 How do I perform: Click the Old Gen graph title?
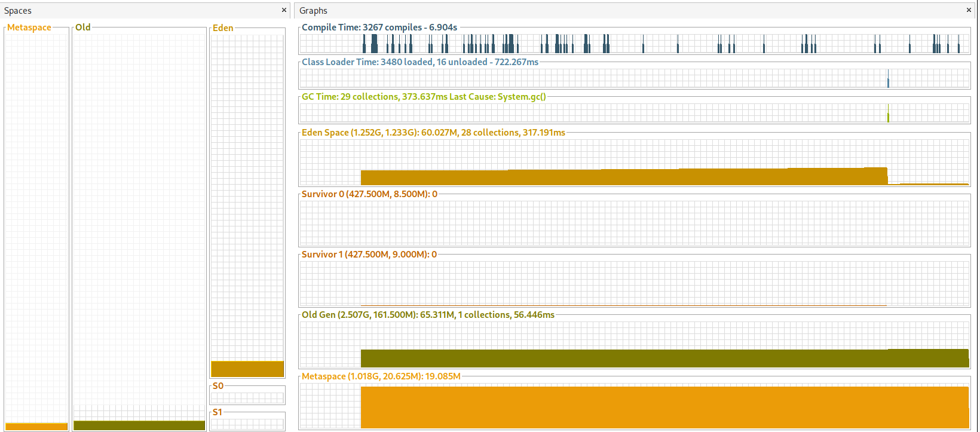[x=428, y=315]
